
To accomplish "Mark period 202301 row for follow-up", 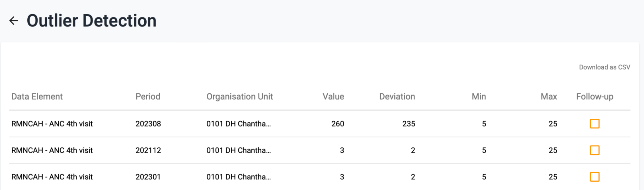I will [x=594, y=177].
